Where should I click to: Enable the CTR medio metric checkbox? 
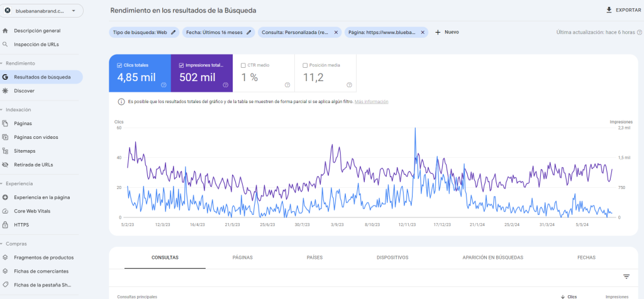pyautogui.click(x=243, y=65)
